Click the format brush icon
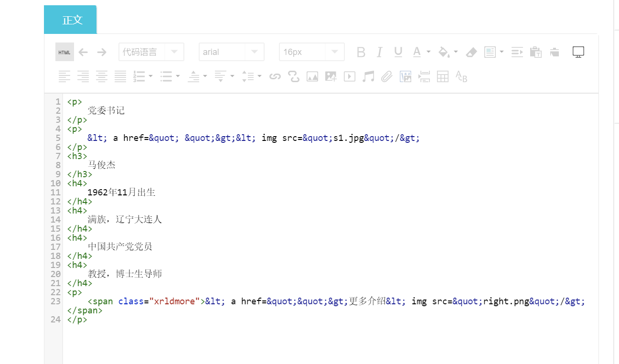 pyautogui.click(x=555, y=52)
